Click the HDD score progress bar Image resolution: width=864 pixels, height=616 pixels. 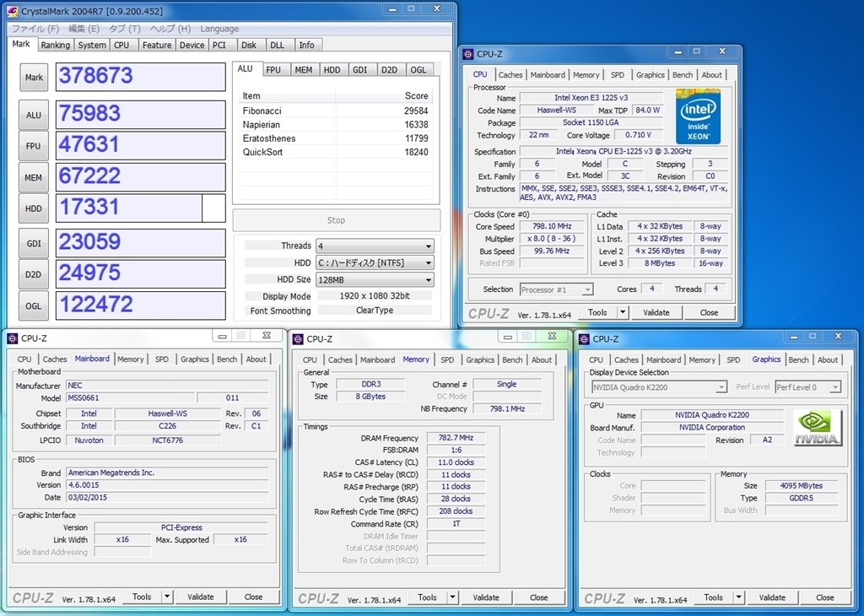point(141,208)
